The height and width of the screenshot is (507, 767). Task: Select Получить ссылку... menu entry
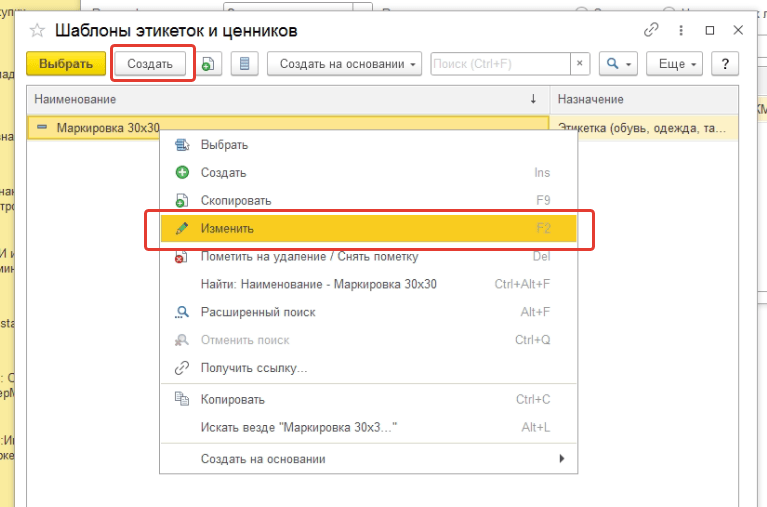[254, 368]
